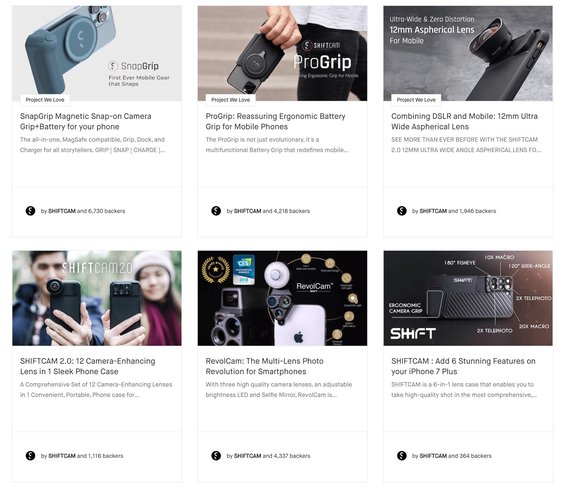Open Combining DSLR and Mobile lens title
Screen dimensions: 563x491
pos(464,121)
